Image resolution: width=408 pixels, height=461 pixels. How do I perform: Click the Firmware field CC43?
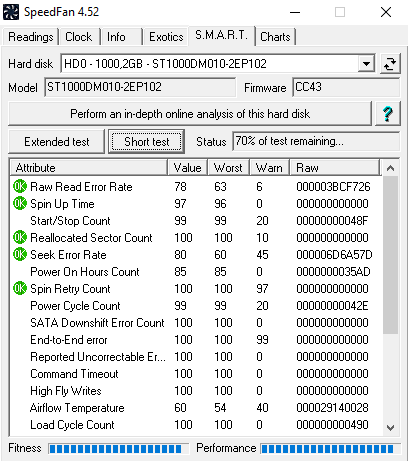click(x=346, y=87)
